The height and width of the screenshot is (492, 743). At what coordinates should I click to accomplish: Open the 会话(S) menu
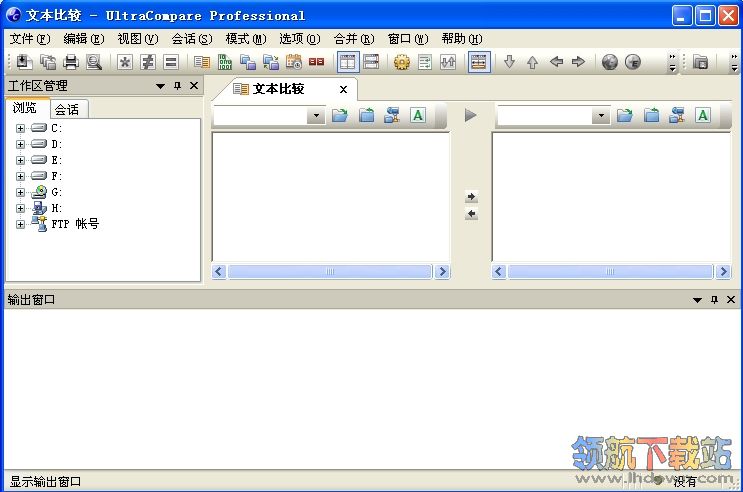coord(192,39)
